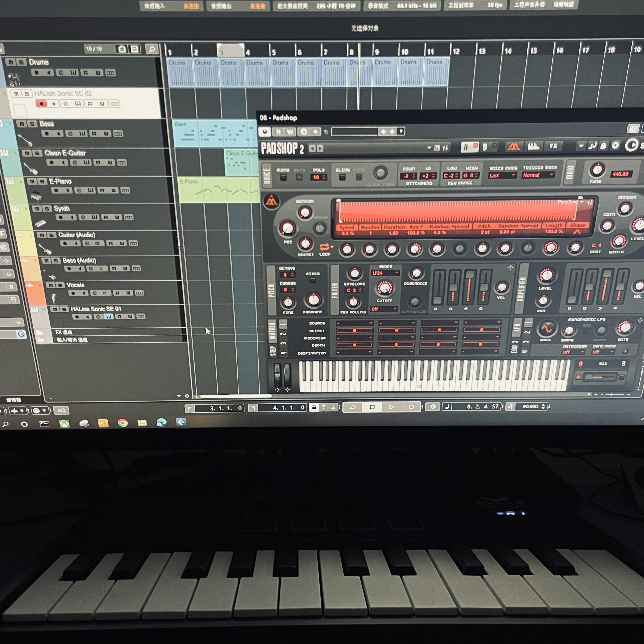Open File Explorer from Windows taskbar

(x=142, y=423)
